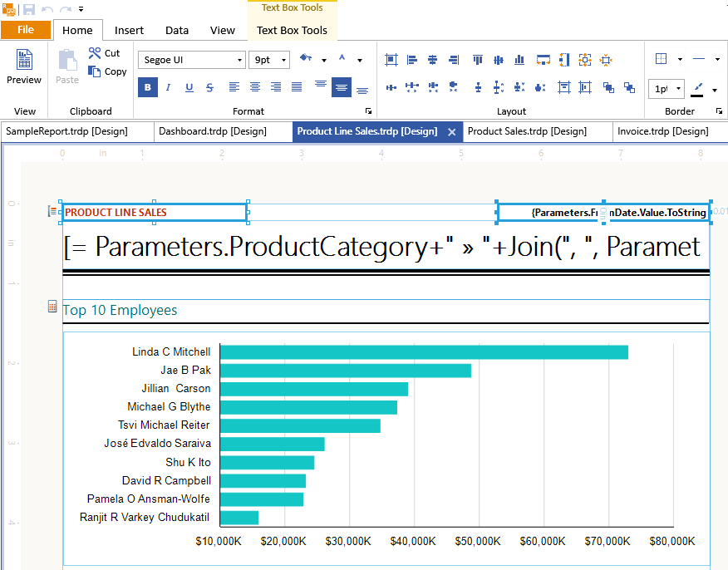Toggle Bold formatting
This screenshot has height=570, width=728.
(148, 87)
